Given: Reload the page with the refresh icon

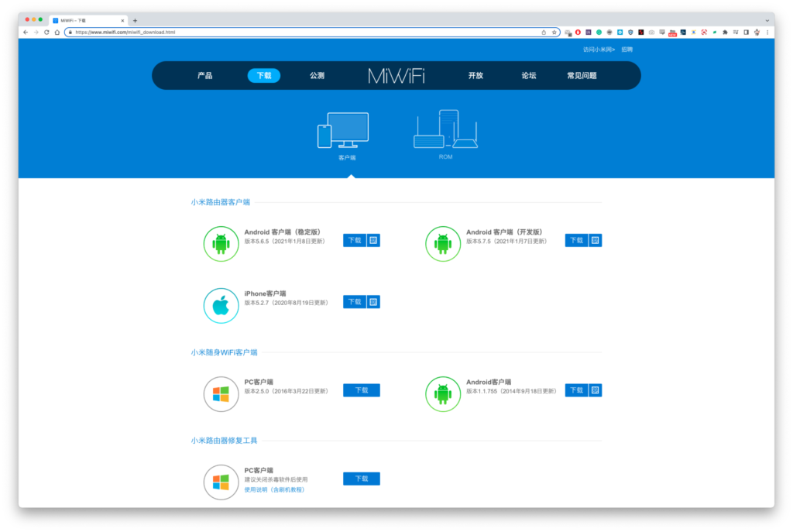Looking at the screenshot, I should pos(46,33).
